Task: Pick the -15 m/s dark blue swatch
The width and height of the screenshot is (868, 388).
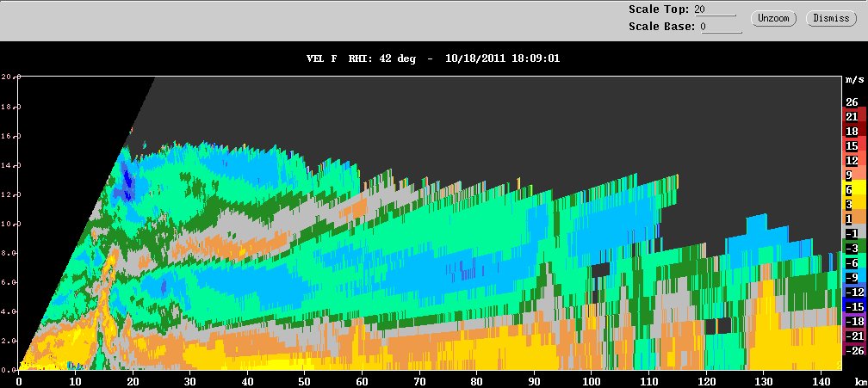Action: (855, 307)
